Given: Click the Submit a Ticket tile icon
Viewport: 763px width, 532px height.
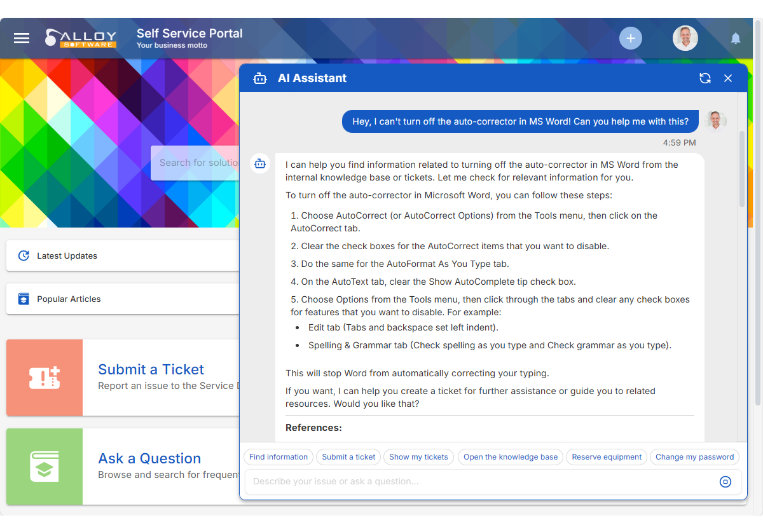Looking at the screenshot, I should [45, 378].
